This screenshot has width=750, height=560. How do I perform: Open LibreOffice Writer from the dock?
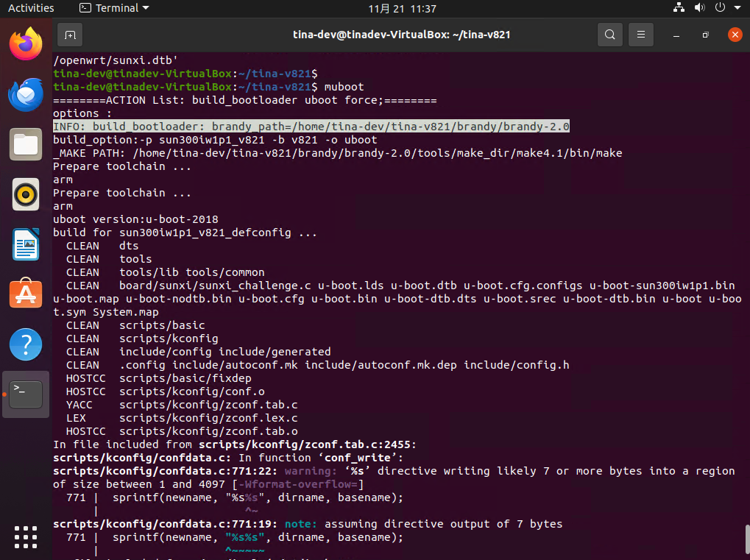coord(25,244)
